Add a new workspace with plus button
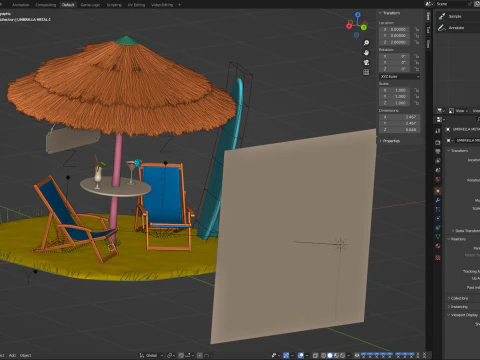 pyautogui.click(x=179, y=5)
